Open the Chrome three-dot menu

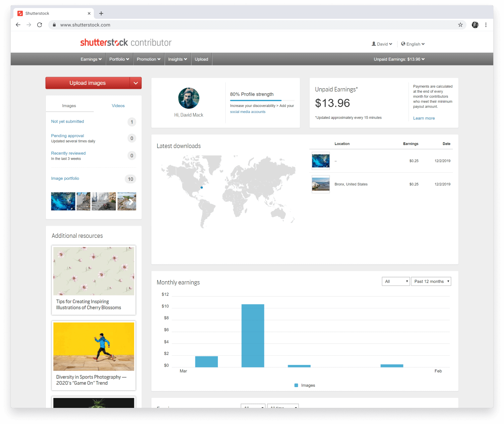[486, 25]
